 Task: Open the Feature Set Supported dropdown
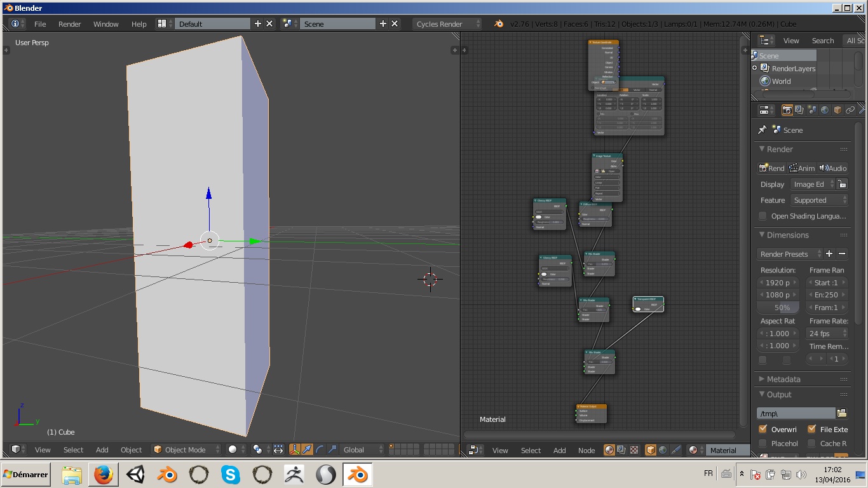click(819, 200)
